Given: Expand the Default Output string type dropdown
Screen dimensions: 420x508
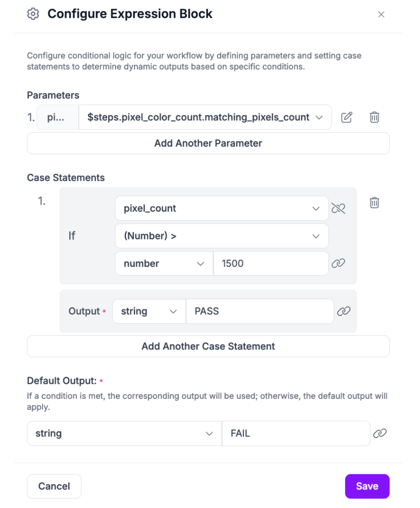Looking at the screenshot, I should pos(124,433).
